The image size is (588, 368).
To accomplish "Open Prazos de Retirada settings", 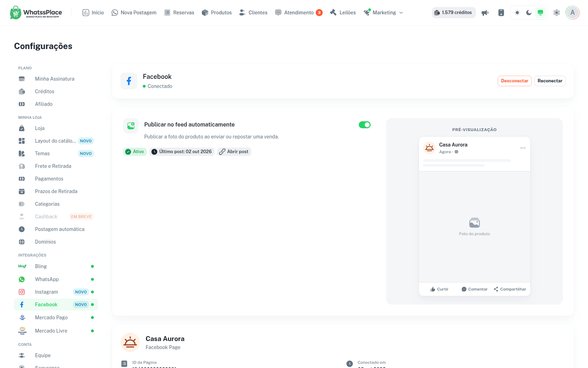I will pyautogui.click(x=56, y=191).
